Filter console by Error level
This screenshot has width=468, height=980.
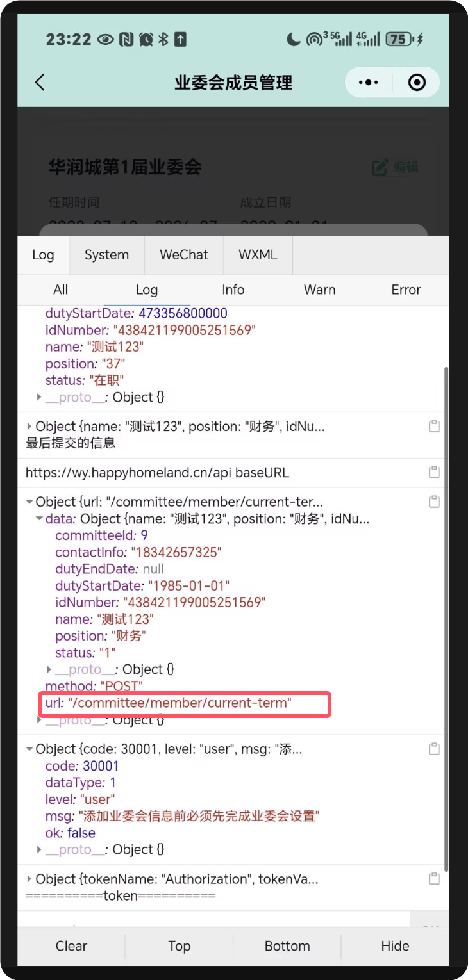point(406,290)
